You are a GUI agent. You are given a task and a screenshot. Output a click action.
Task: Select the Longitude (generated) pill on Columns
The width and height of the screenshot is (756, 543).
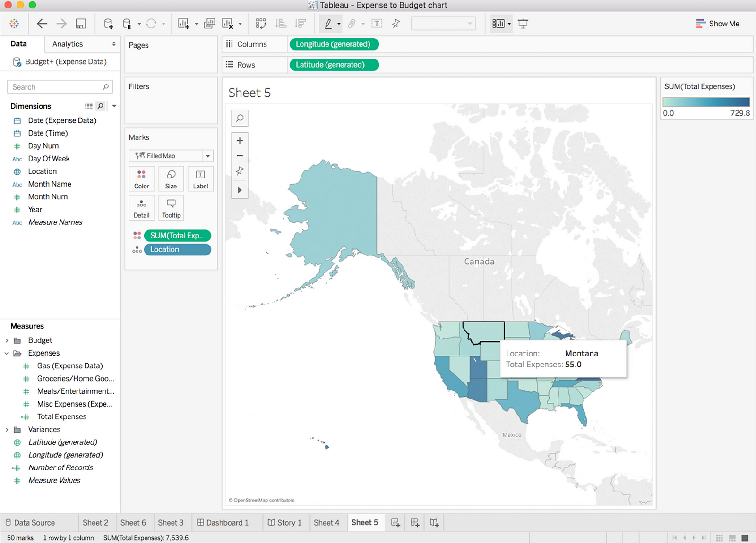(x=334, y=44)
